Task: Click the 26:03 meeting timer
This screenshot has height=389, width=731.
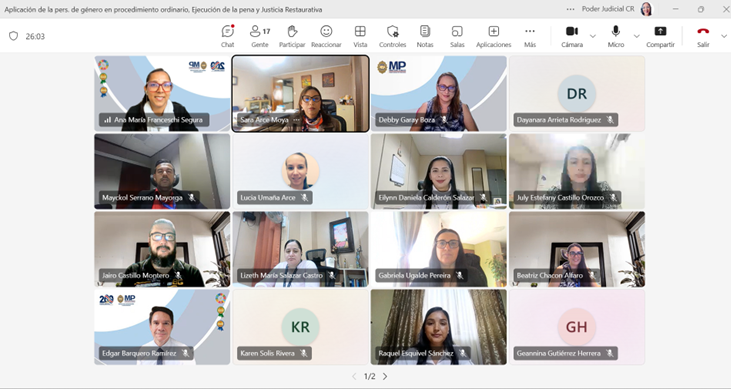Action: [35, 36]
